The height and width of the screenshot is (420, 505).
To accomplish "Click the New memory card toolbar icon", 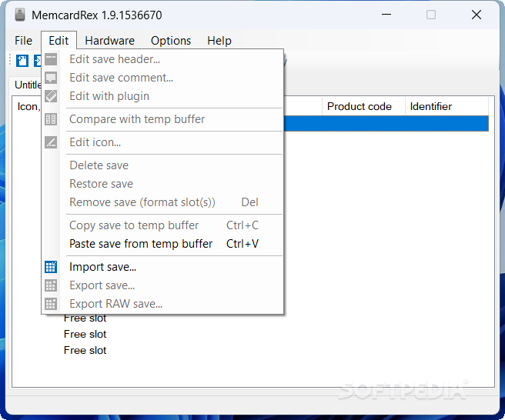I will tap(22, 61).
